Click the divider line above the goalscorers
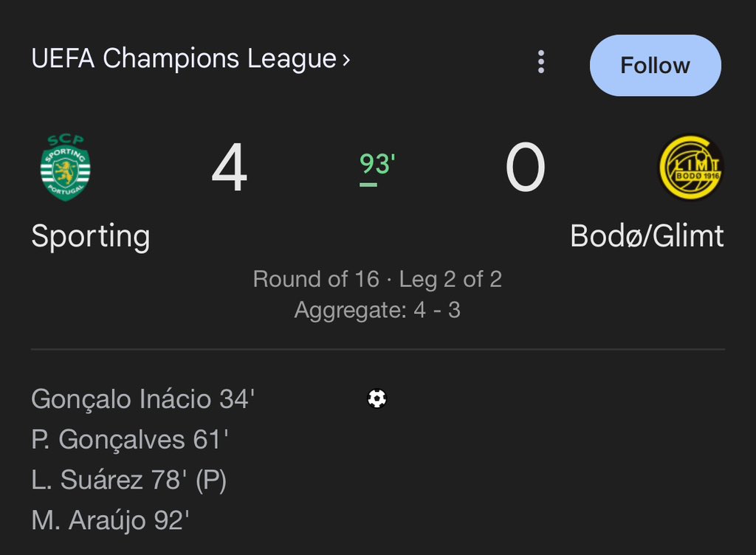This screenshot has height=555, width=756. (377, 349)
